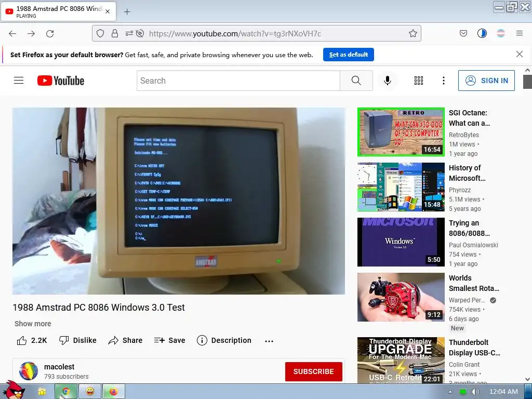Click the SGI Octane video title

[469, 118]
